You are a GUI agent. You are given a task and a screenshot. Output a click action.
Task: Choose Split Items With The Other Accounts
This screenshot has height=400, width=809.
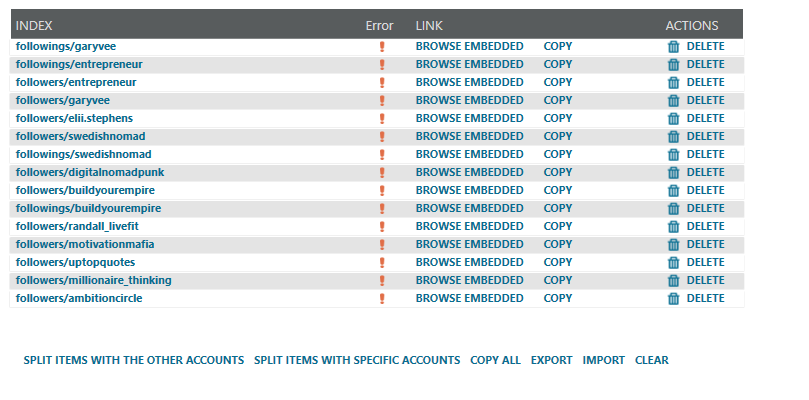pyautogui.click(x=134, y=360)
